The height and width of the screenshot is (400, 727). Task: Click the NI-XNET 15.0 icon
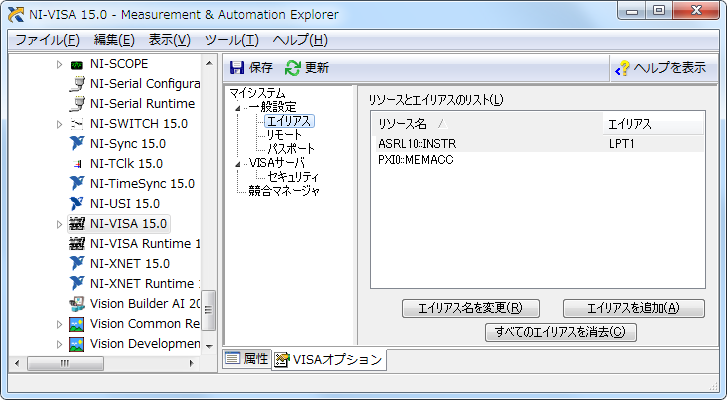click(x=77, y=264)
